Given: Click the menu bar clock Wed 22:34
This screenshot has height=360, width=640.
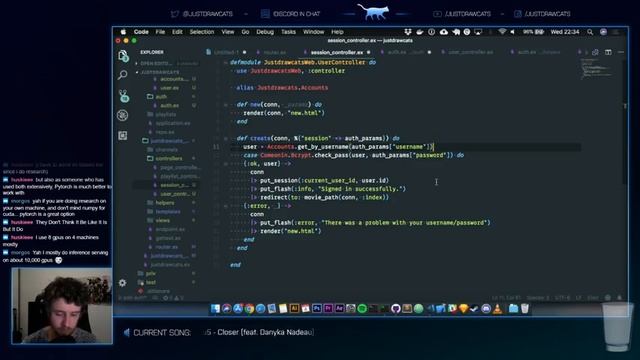Looking at the screenshot, I should (x=564, y=32).
